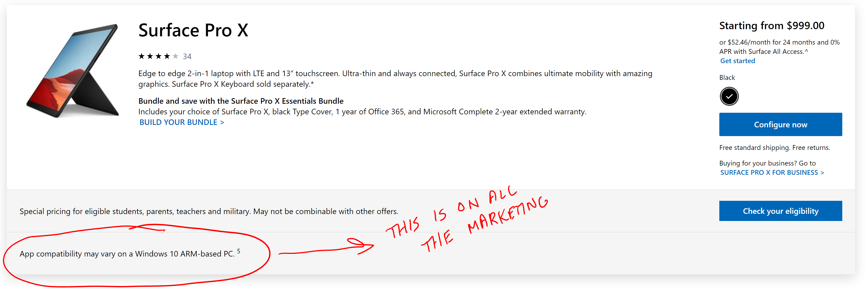Click the Configure now button
Image resolution: width=868 pixels, height=291 pixels.
(780, 124)
